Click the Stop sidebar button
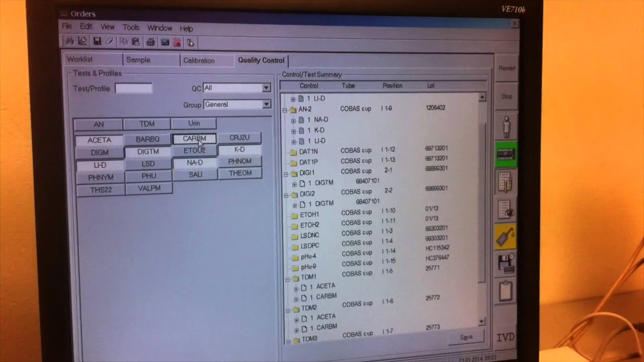The image size is (644, 362). pyautogui.click(x=507, y=97)
